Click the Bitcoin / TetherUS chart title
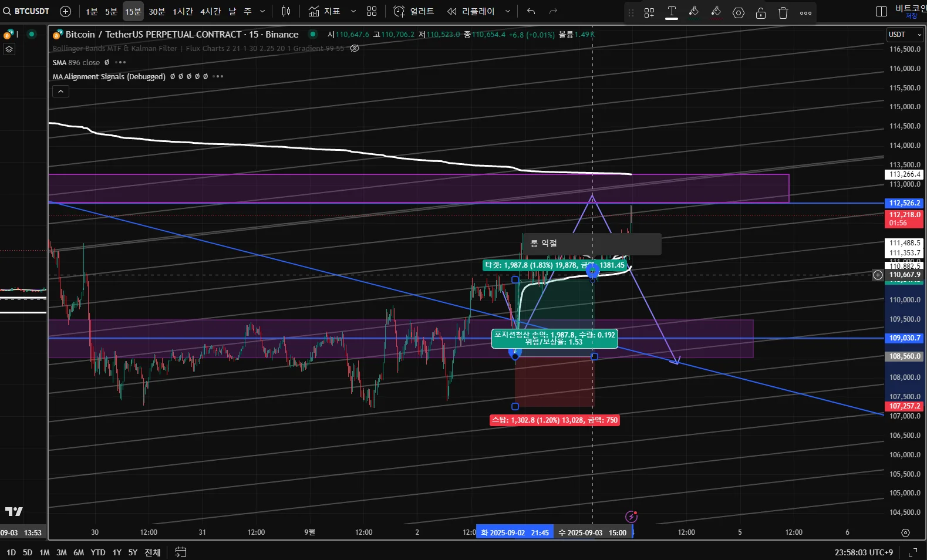927x560 pixels. point(182,35)
